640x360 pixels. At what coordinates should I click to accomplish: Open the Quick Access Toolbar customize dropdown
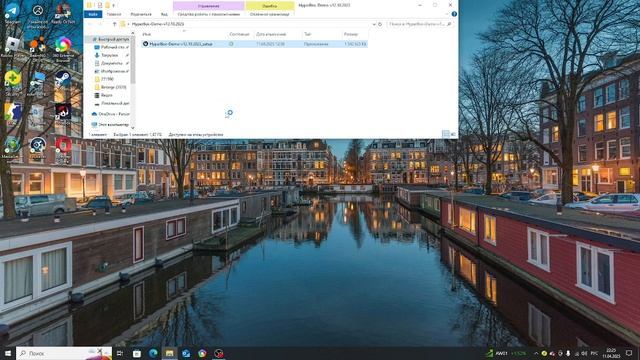pos(113,5)
